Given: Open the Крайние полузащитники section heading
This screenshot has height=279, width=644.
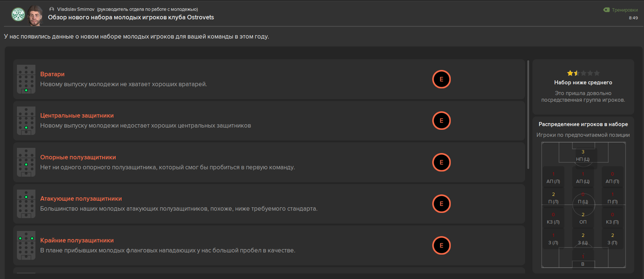Looking at the screenshot, I should 77,240.
